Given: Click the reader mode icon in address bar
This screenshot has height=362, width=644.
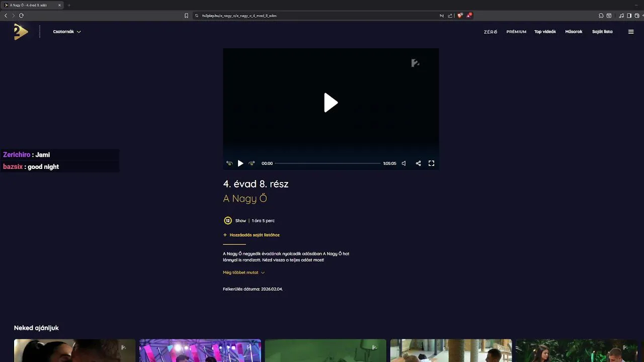Looking at the screenshot, I should coord(442,16).
